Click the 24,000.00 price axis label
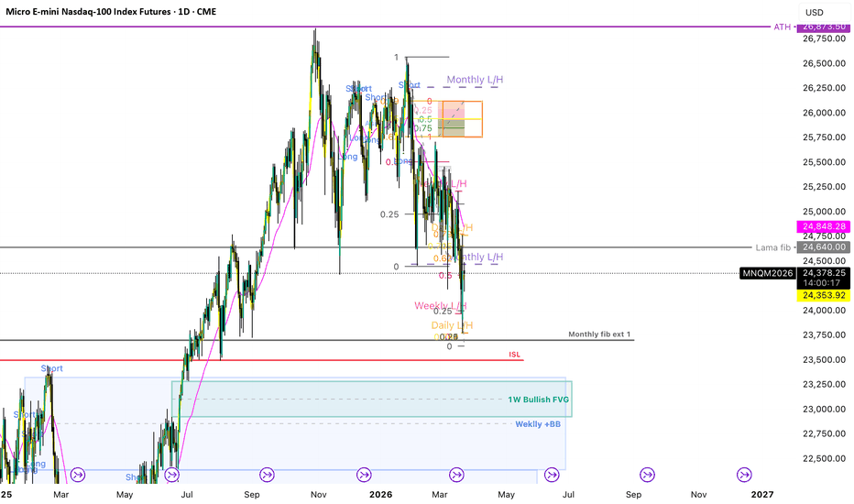 pyautogui.click(x=824, y=311)
